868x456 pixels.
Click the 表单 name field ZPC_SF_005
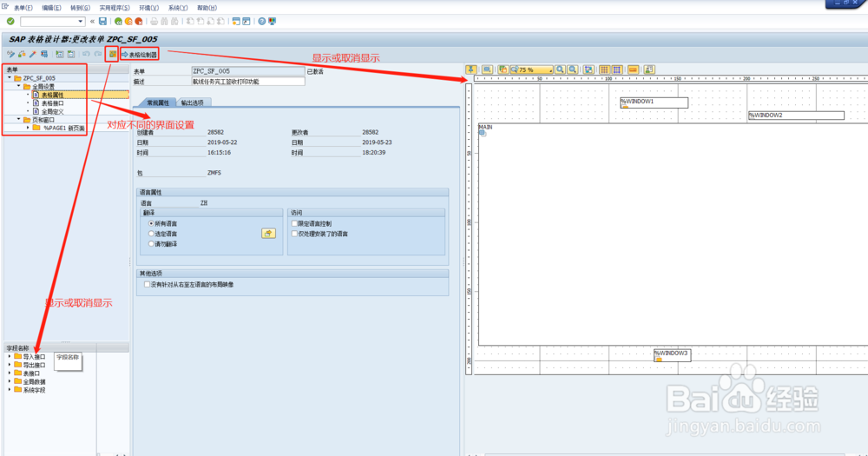[248, 71]
